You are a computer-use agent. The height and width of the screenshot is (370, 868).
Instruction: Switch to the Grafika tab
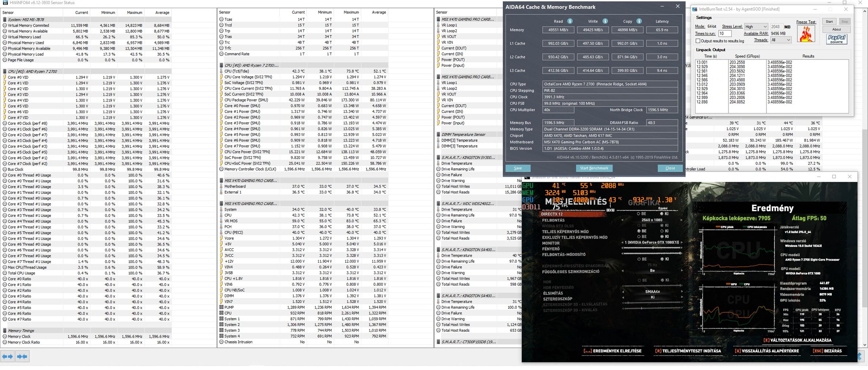(644, 203)
